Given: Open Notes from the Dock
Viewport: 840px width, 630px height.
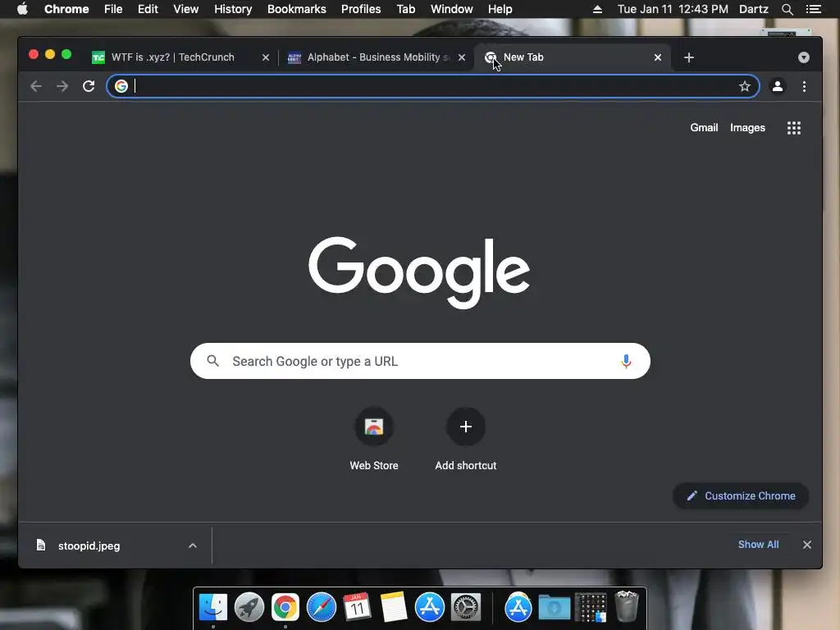Looking at the screenshot, I should coord(393,608).
